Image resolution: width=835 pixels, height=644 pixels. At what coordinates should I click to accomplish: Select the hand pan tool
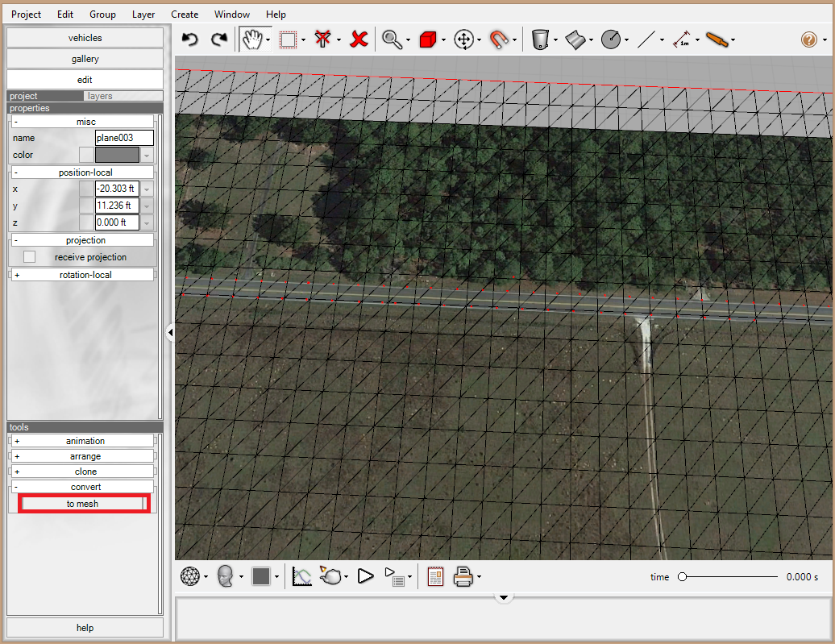(x=252, y=39)
